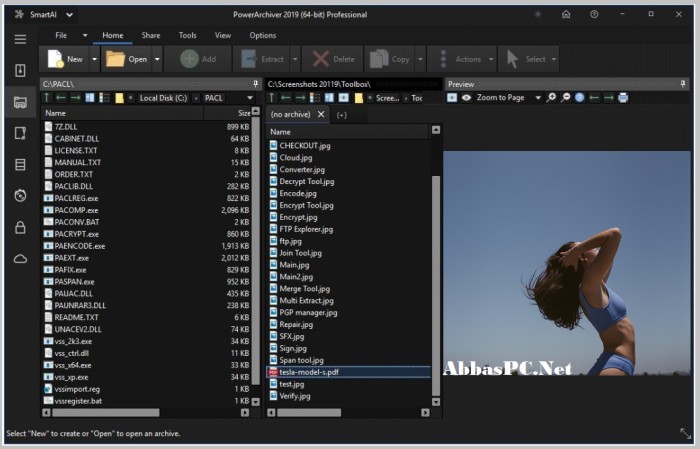
Task: Click the blue help icon in Preview toolbar
Action: pyautogui.click(x=579, y=97)
